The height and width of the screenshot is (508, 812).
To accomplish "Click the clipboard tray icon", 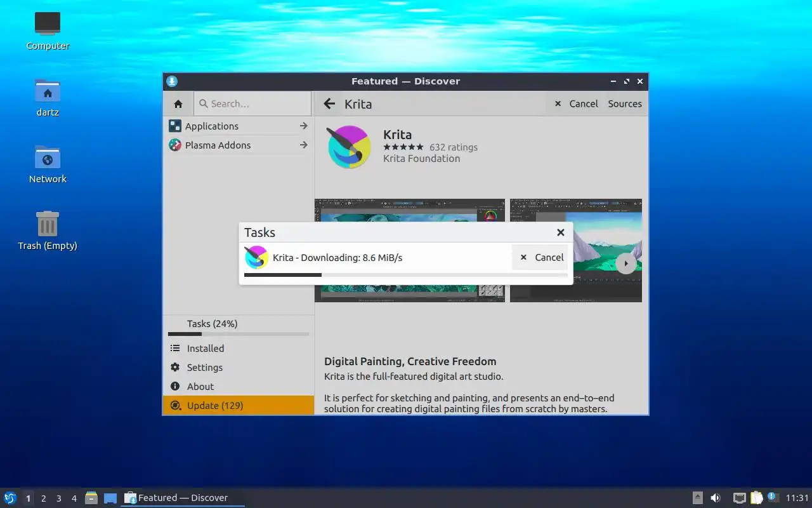I will 756,498.
